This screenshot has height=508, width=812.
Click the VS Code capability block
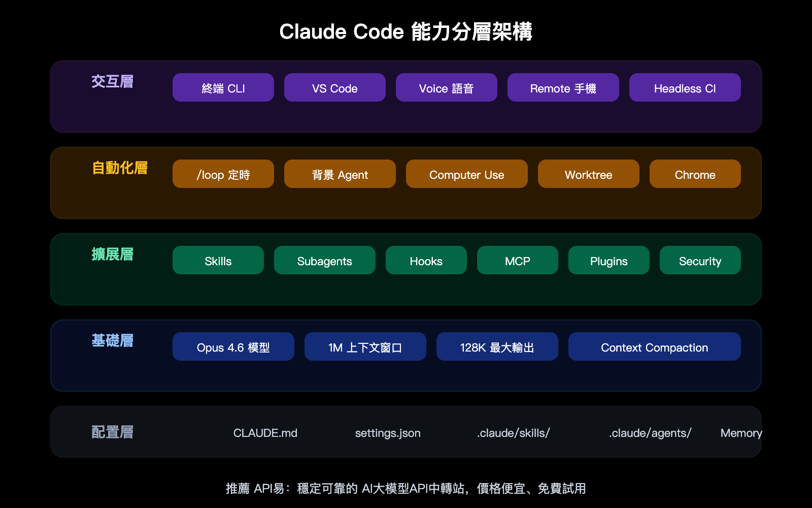(335, 87)
